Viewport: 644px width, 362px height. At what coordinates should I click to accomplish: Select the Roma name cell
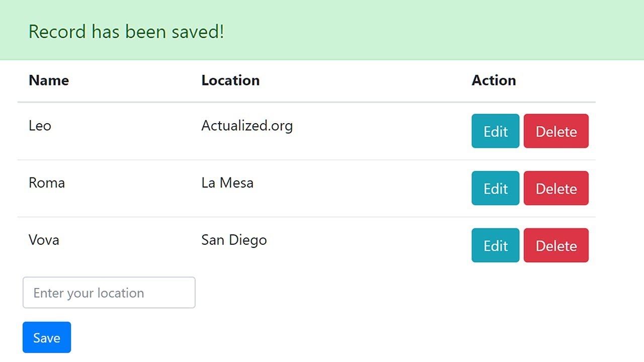point(47,183)
